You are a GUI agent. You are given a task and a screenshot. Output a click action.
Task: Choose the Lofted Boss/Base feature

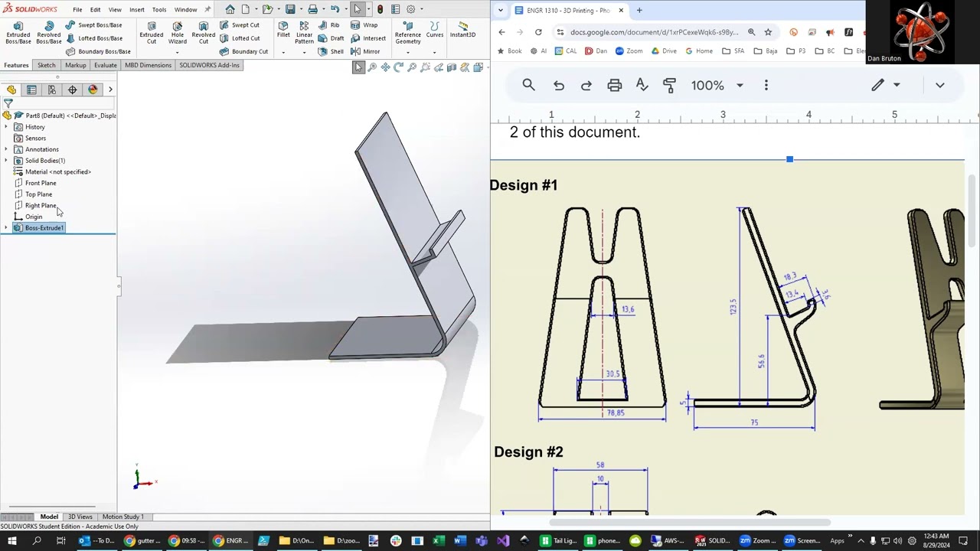(x=93, y=38)
